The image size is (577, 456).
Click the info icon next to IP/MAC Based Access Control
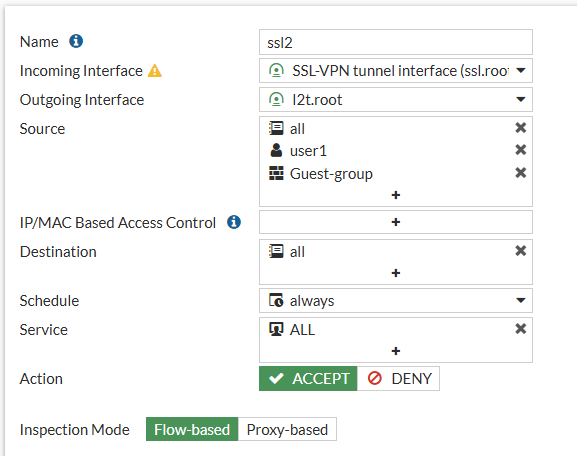[x=234, y=222]
